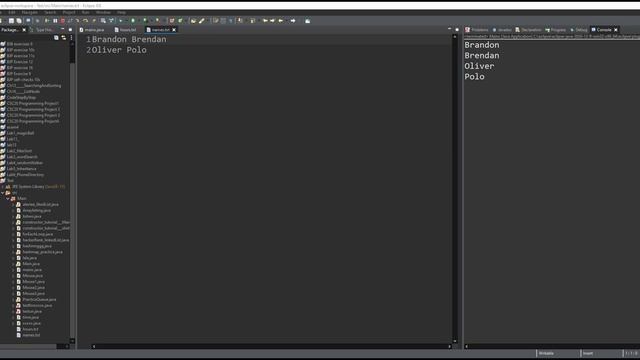Click 'Oliver' in the console output
The image size is (640, 360).
(x=479, y=66)
